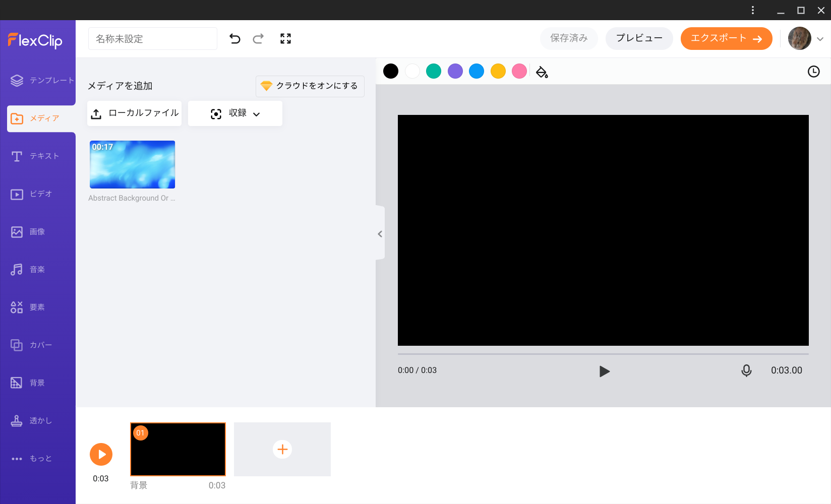Viewport: 831px width, 504px height.
Task: Play the video in preview canvas
Action: pyautogui.click(x=604, y=371)
